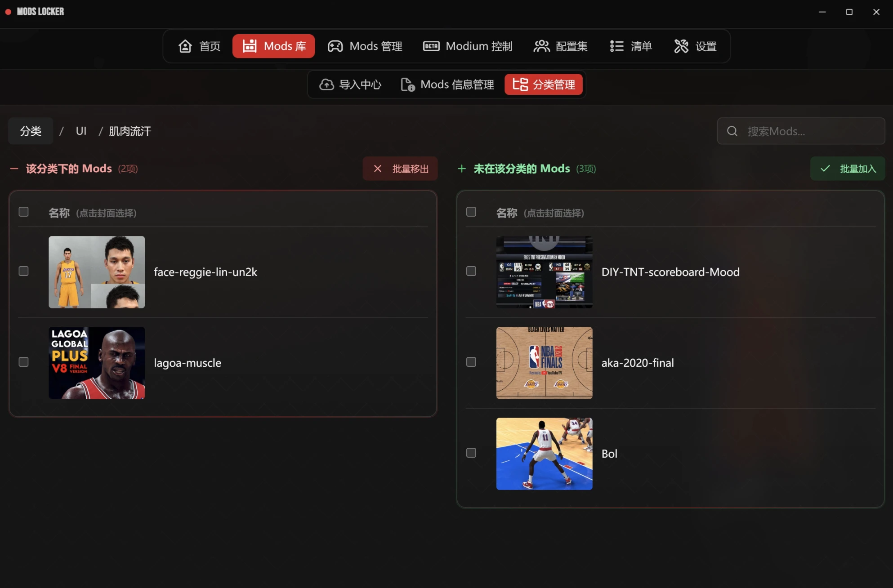Image resolution: width=893 pixels, height=588 pixels.
Task: Click the cloud upload icon for 导入中心
Action: [326, 85]
